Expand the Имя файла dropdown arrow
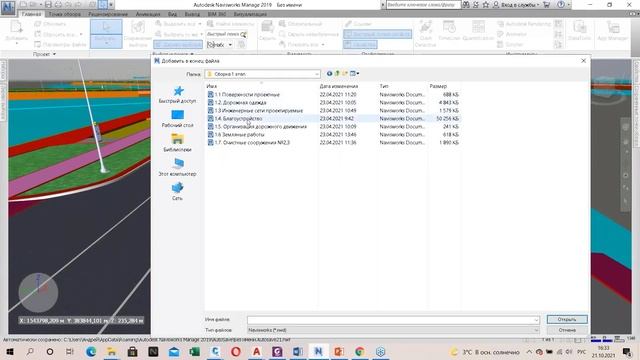 (536, 320)
